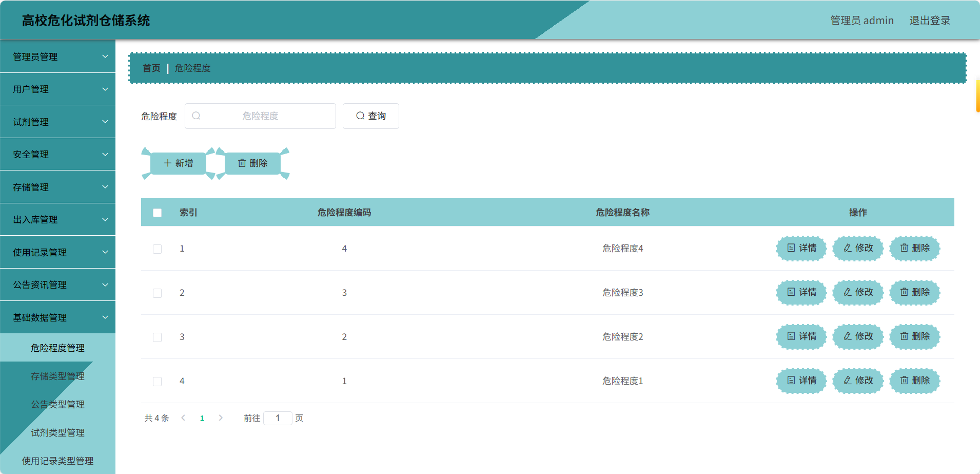Expand the 管理员管理 menu chevron
Screen dimensions: 980x474
tap(105, 56)
